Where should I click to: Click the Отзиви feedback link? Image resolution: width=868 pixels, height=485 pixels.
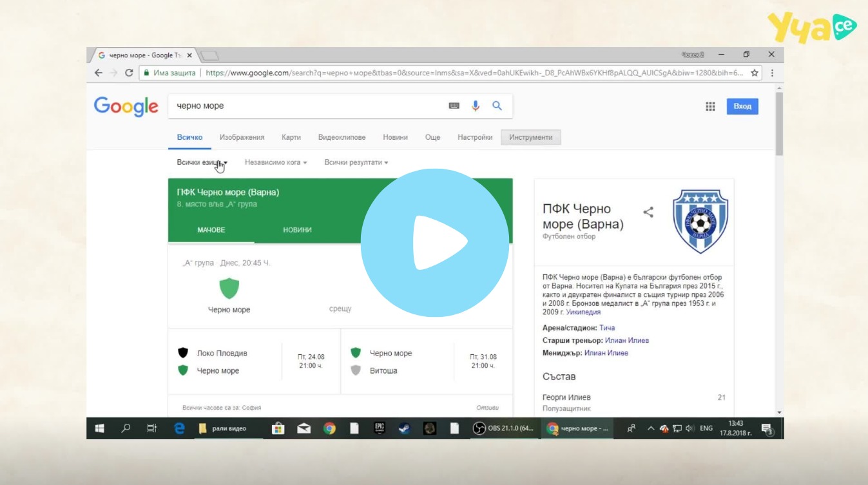487,408
